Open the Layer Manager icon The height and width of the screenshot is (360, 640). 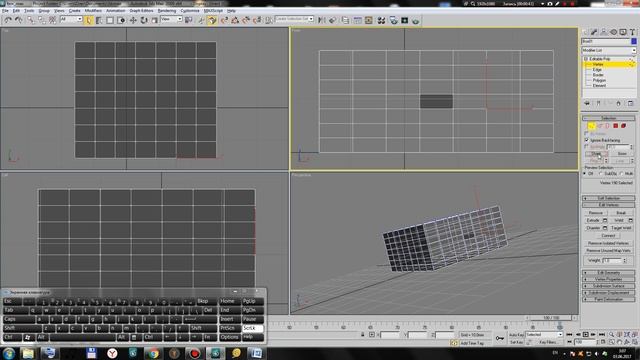click(345, 20)
